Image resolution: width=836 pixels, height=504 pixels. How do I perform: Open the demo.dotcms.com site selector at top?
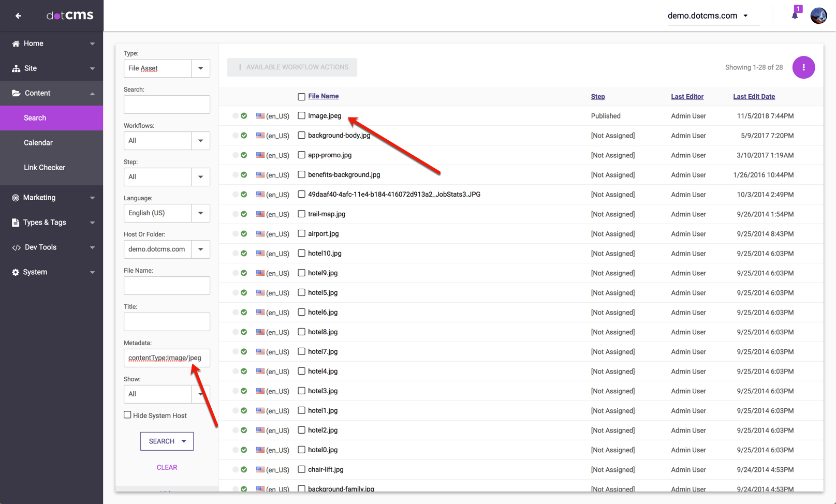point(708,16)
